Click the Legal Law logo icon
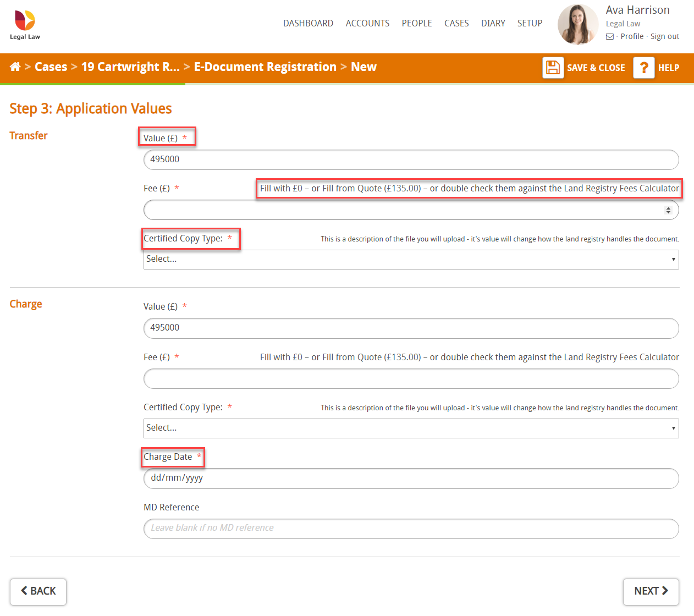 coord(24,20)
